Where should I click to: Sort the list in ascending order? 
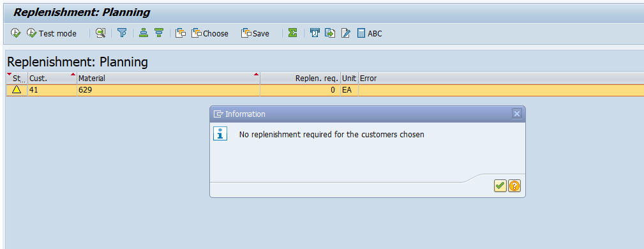click(x=144, y=33)
